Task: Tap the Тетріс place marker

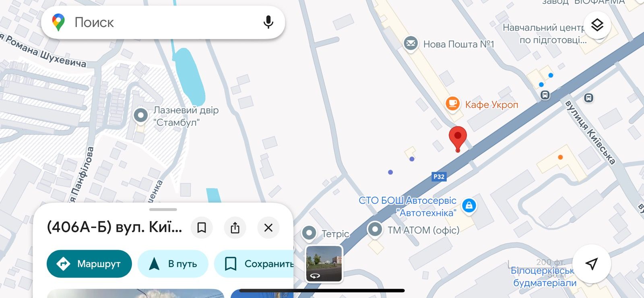Action: point(309,232)
